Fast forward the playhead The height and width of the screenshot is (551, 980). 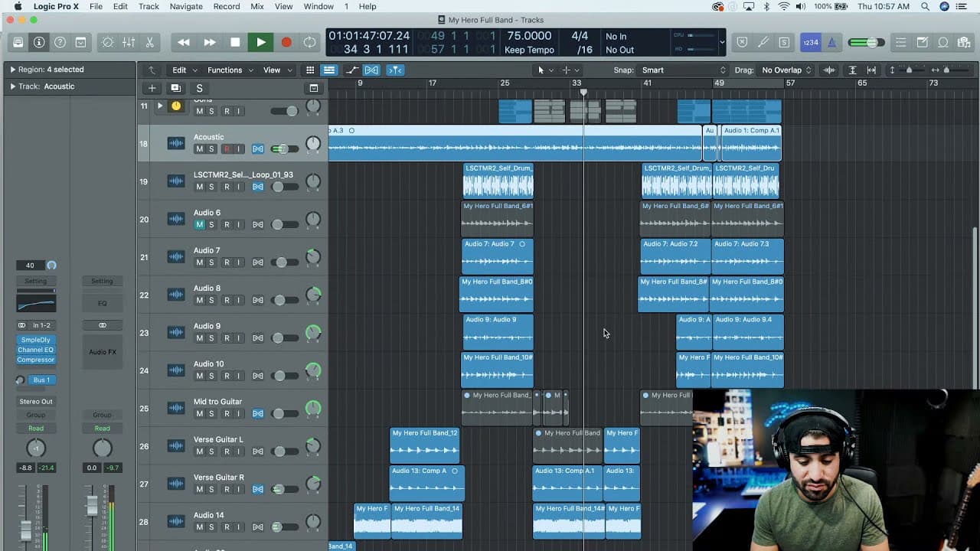[x=210, y=43]
